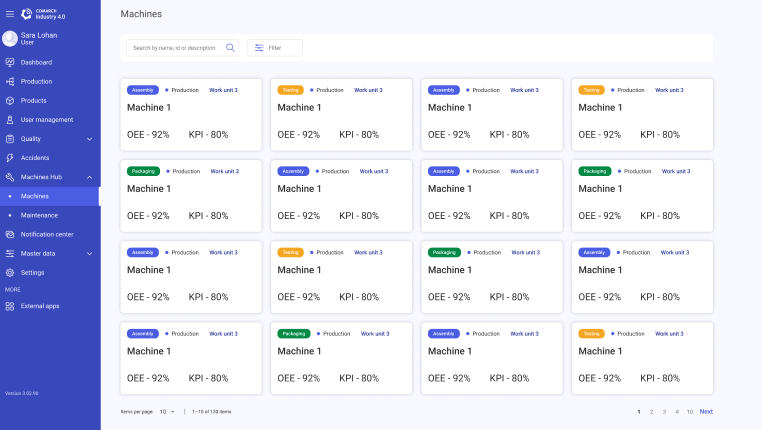The height and width of the screenshot is (430, 762).
Task: Click the External apps grid icon
Action: 10,306
